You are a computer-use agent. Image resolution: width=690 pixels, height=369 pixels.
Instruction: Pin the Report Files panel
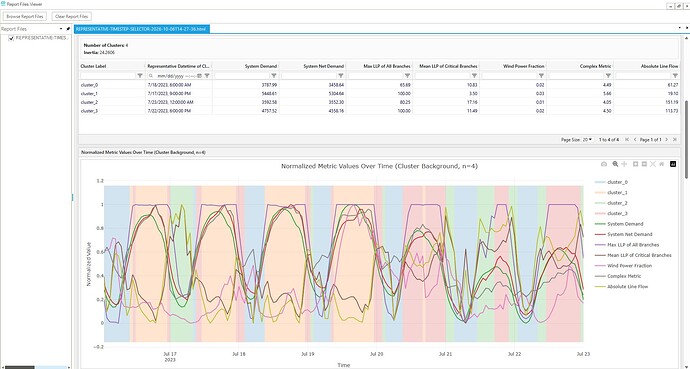68,29
